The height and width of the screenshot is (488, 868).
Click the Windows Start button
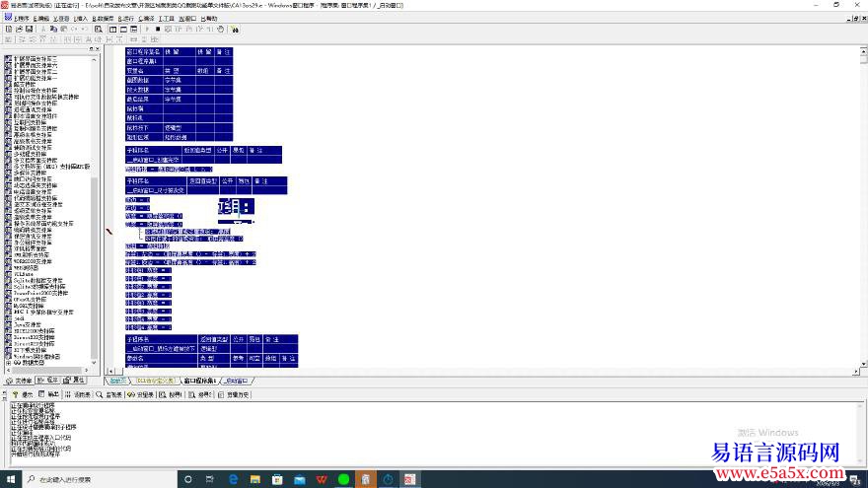point(9,479)
